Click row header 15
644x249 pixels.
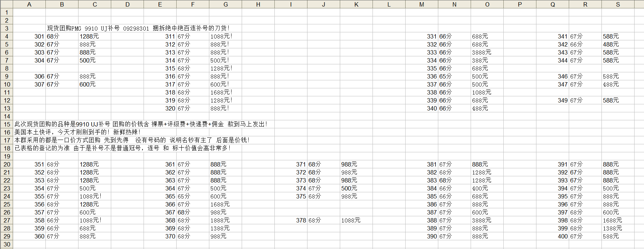[7, 124]
